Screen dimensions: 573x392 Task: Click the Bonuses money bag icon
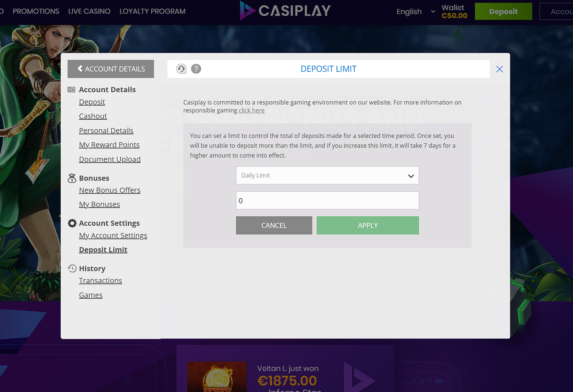tap(72, 178)
